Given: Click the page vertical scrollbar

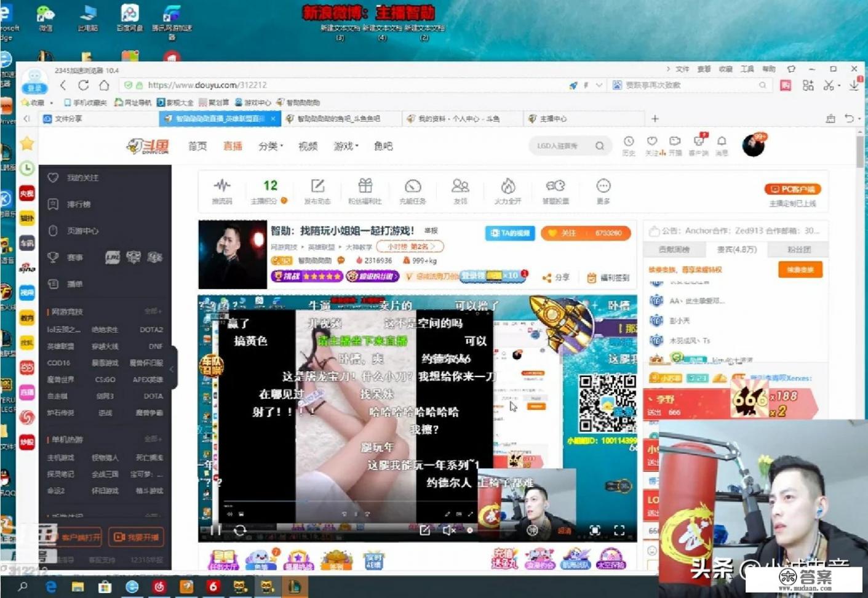Looking at the screenshot, I should click(860, 152).
